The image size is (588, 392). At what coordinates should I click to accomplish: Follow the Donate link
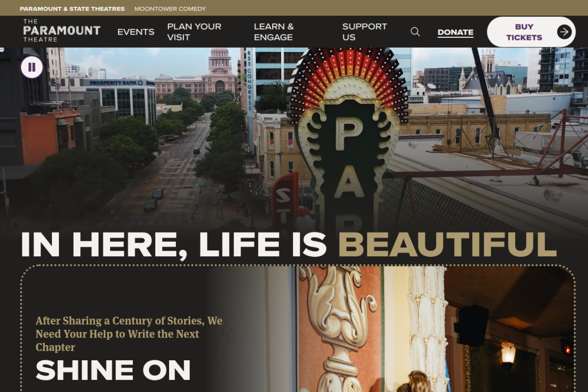[x=456, y=32]
